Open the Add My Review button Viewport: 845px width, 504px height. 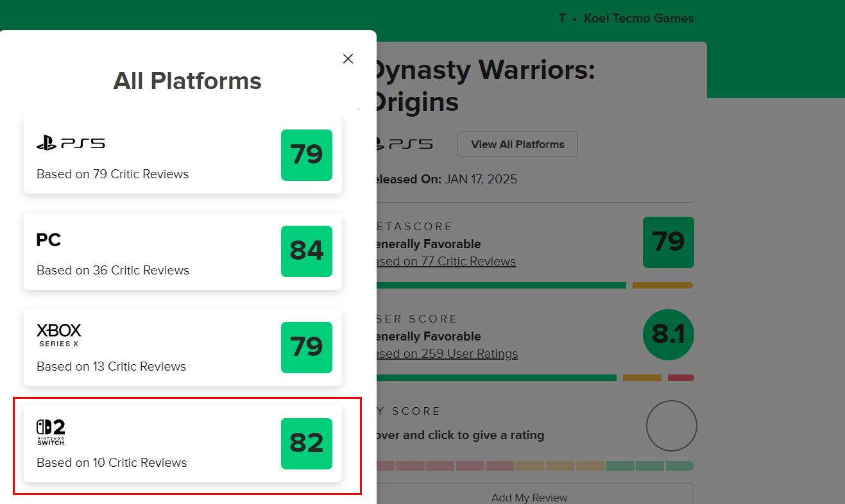[x=529, y=497]
